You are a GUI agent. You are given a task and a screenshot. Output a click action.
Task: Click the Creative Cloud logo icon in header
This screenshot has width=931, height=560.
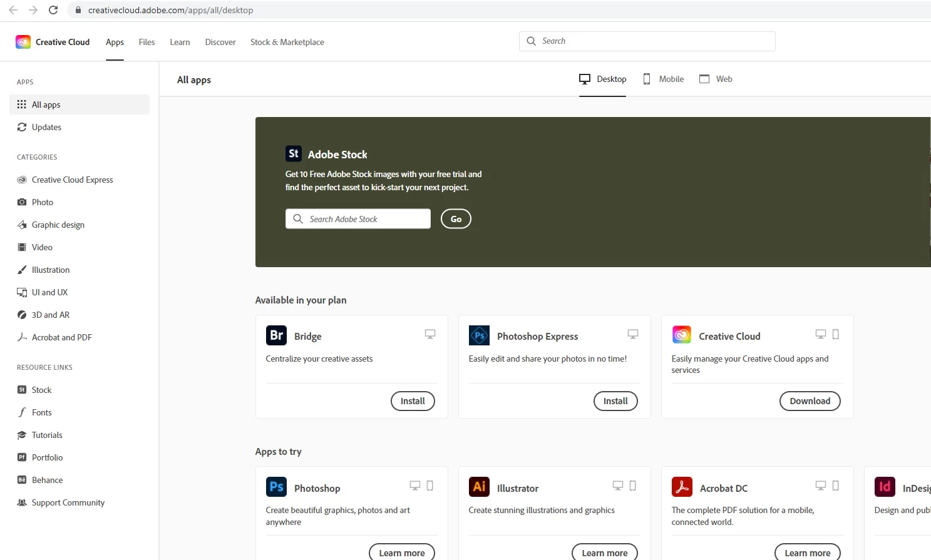pos(23,42)
